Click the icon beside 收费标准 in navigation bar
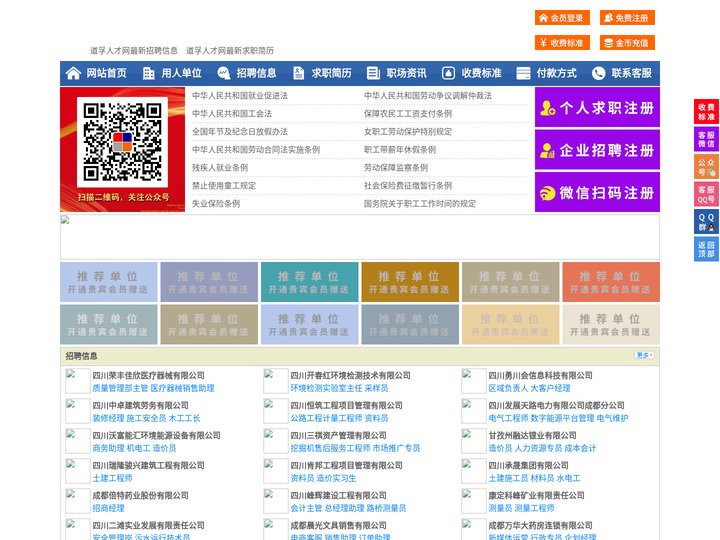The width and height of the screenshot is (720, 540). point(448,73)
